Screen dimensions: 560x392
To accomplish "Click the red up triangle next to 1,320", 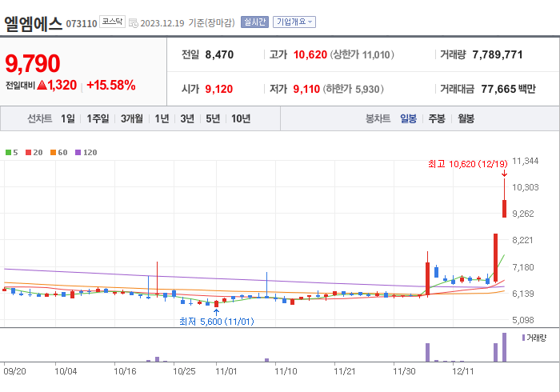I will (42, 85).
